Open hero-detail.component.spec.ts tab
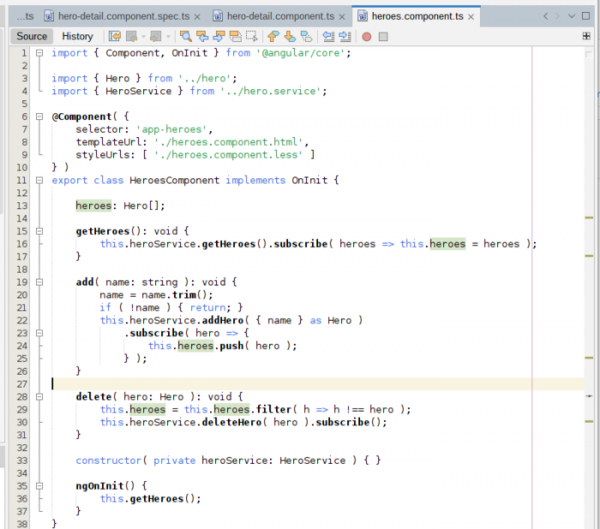Image resolution: width=600 pixels, height=529 pixels. click(x=124, y=17)
